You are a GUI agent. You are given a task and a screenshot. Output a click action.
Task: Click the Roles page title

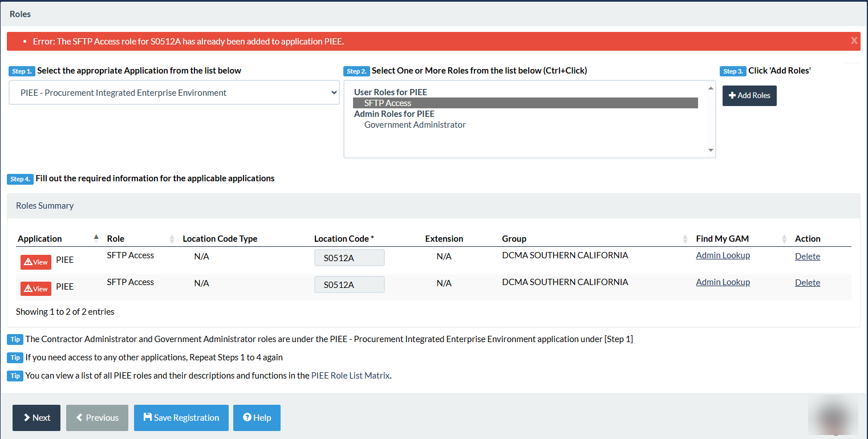[x=20, y=14]
